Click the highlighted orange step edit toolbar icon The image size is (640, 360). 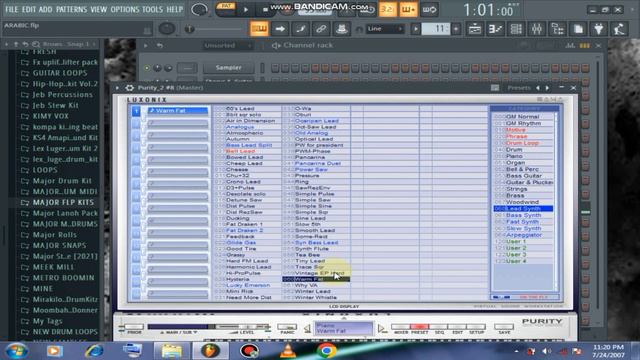[x=259, y=29]
